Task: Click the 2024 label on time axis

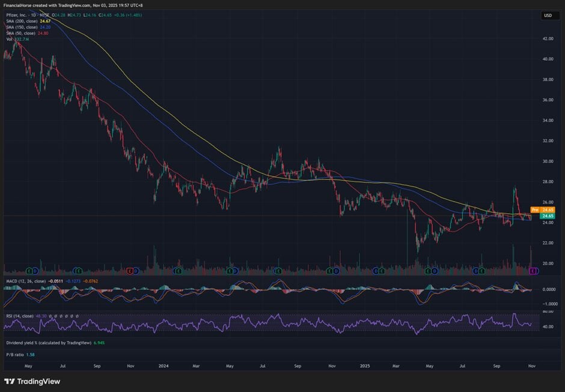Action: [164, 365]
